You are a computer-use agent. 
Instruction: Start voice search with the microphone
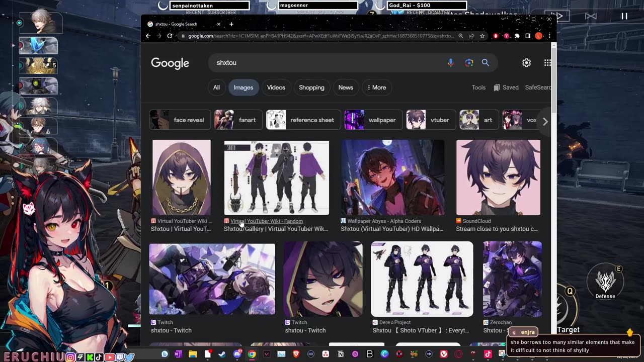(x=450, y=62)
